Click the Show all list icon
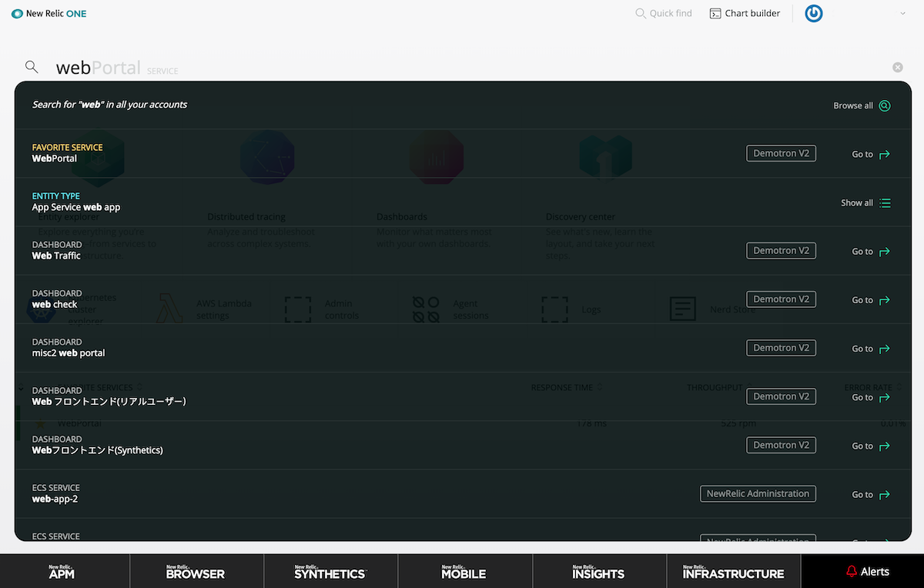 click(x=885, y=202)
